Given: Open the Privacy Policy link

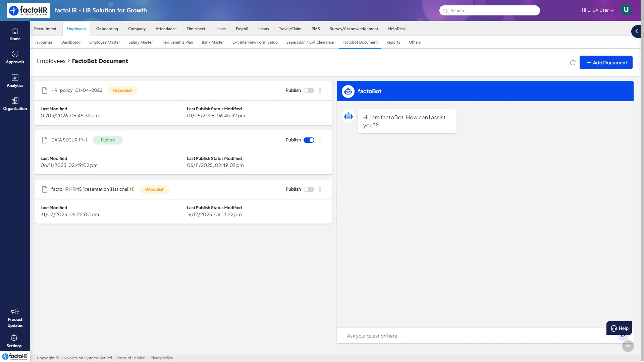Looking at the screenshot, I should [x=161, y=358].
